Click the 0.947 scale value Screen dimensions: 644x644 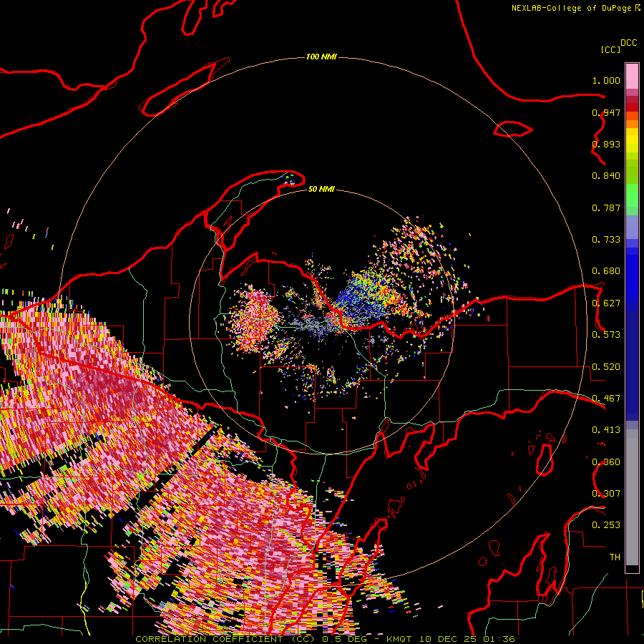[x=606, y=112]
